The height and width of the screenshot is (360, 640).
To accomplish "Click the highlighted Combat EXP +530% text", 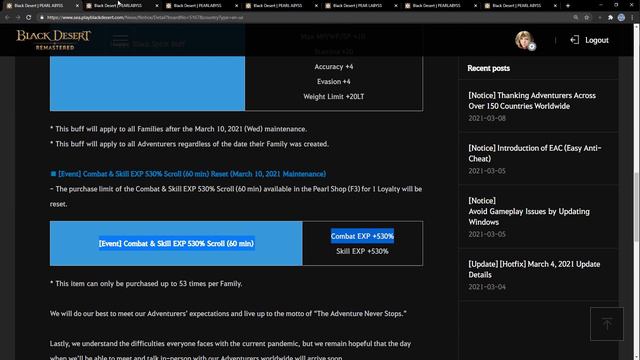I will 362,236.
